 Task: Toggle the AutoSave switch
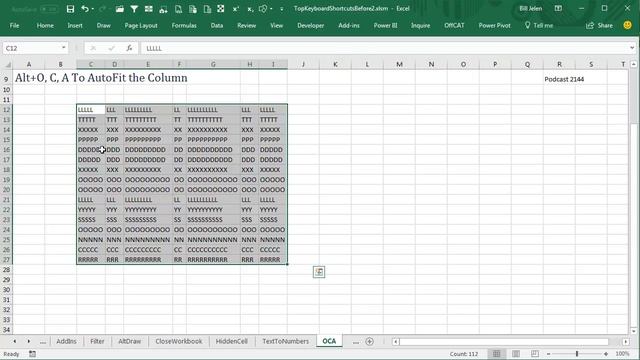pyautogui.click(x=49, y=9)
